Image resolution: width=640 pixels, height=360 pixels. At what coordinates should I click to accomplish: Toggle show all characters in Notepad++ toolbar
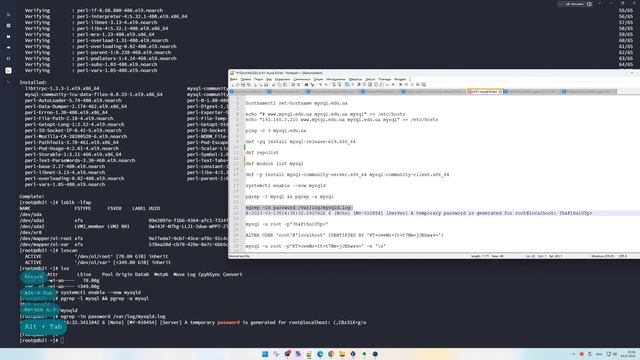tap(352, 84)
